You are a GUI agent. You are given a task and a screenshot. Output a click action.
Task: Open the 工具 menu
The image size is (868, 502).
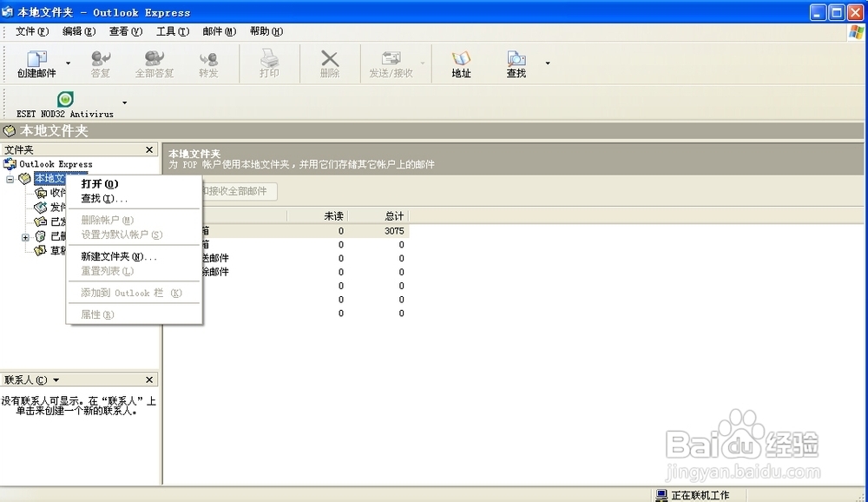click(x=172, y=31)
